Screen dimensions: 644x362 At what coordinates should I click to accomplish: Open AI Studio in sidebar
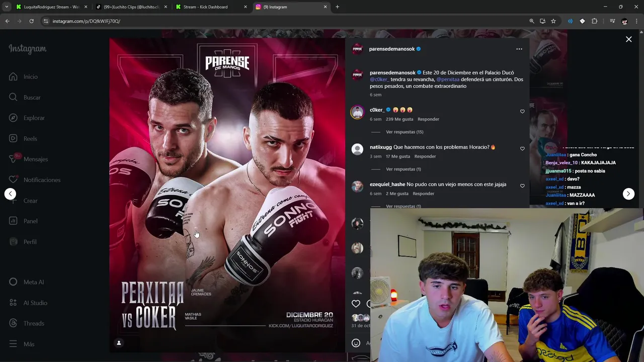click(28, 303)
